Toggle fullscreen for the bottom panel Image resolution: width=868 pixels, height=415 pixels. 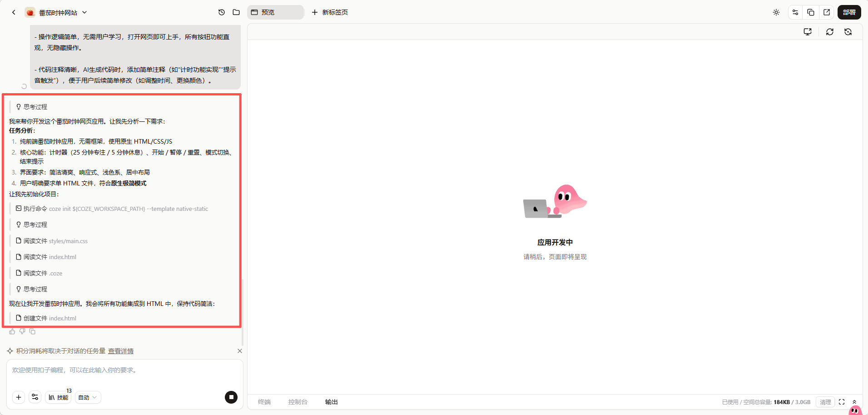(842, 402)
